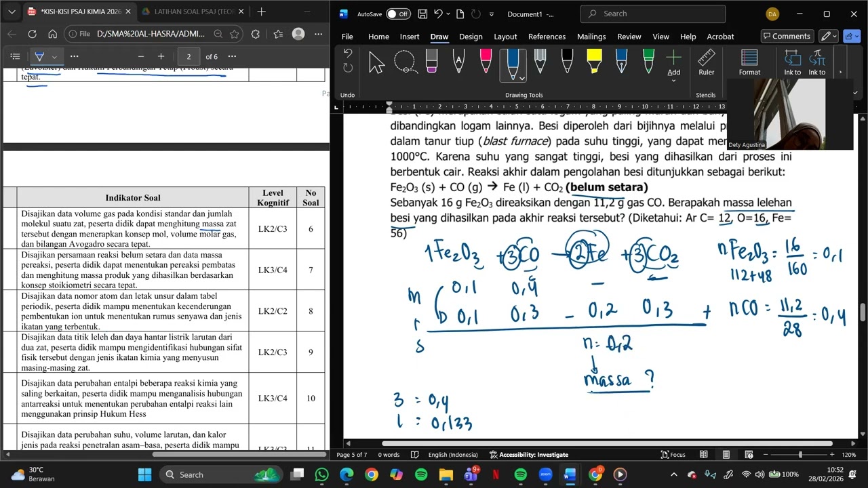This screenshot has width=868, height=488.
Task: Open Windows Start menu
Action: coord(145,474)
